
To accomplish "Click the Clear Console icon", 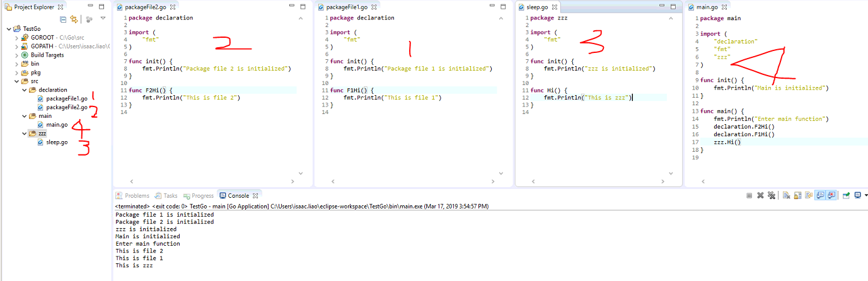I will click(786, 195).
